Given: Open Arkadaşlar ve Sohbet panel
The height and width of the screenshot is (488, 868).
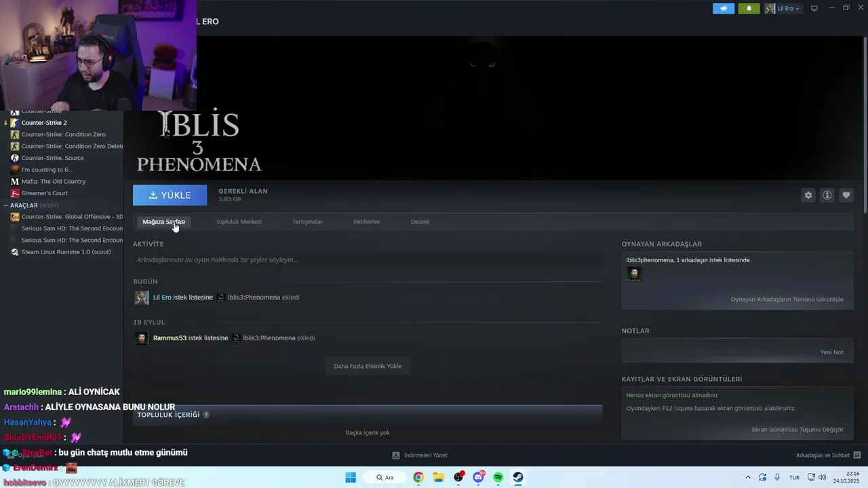Looking at the screenshot, I should (x=823, y=455).
